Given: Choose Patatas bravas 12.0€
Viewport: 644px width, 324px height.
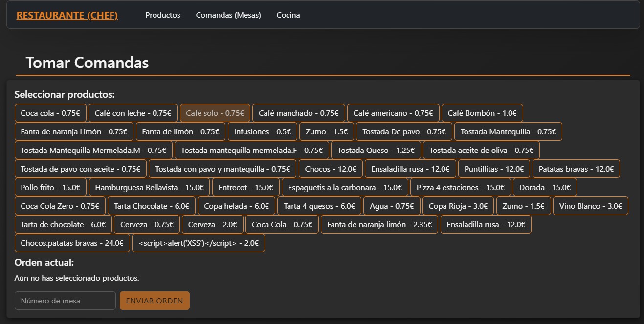Looking at the screenshot, I should (576, 169).
